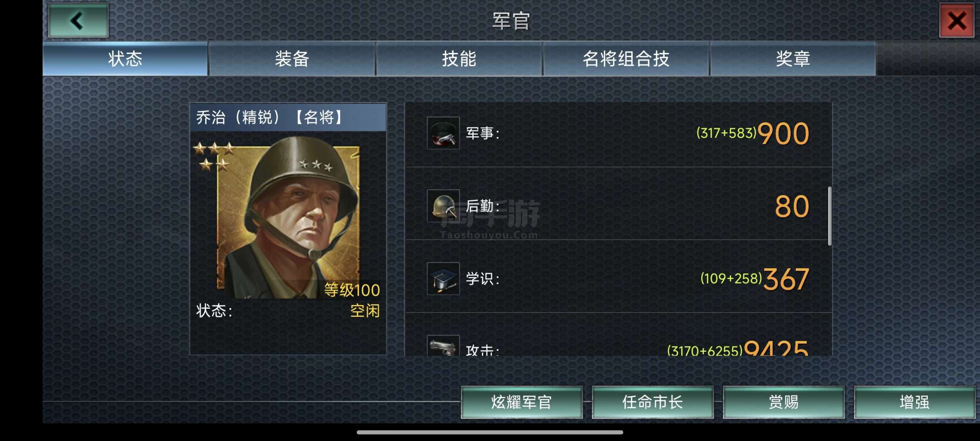Viewport: 980px width, 441px height.
Task: Switch to the 技能 tab
Action: [459, 59]
